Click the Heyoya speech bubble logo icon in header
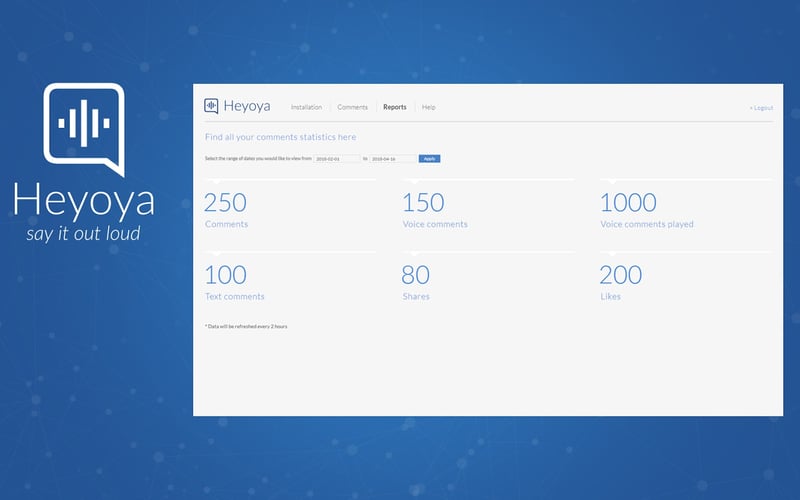 211,106
